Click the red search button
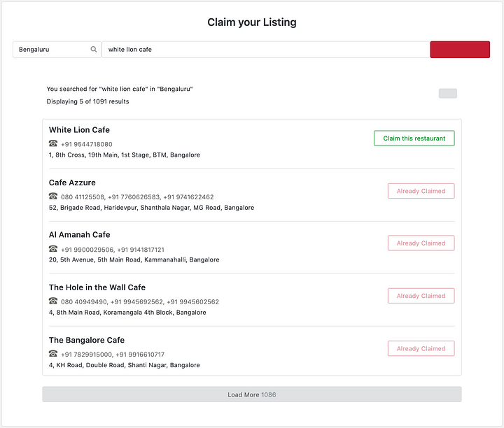 click(459, 50)
